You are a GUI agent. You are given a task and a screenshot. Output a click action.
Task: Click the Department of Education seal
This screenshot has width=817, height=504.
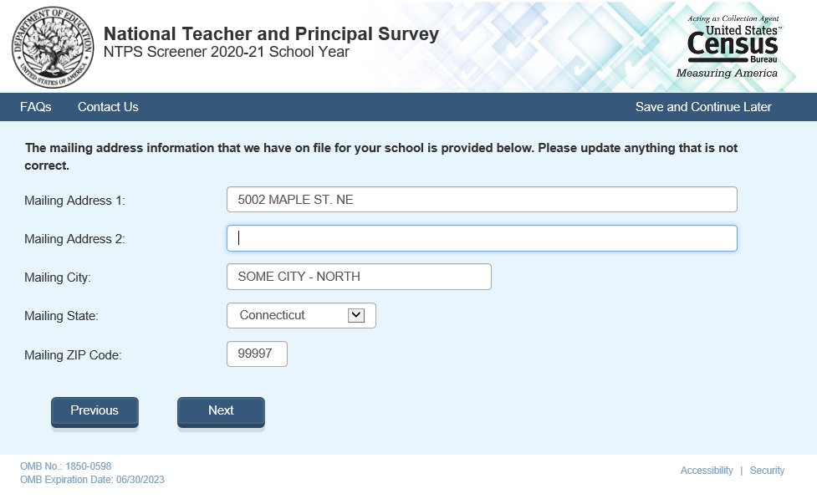[48, 46]
